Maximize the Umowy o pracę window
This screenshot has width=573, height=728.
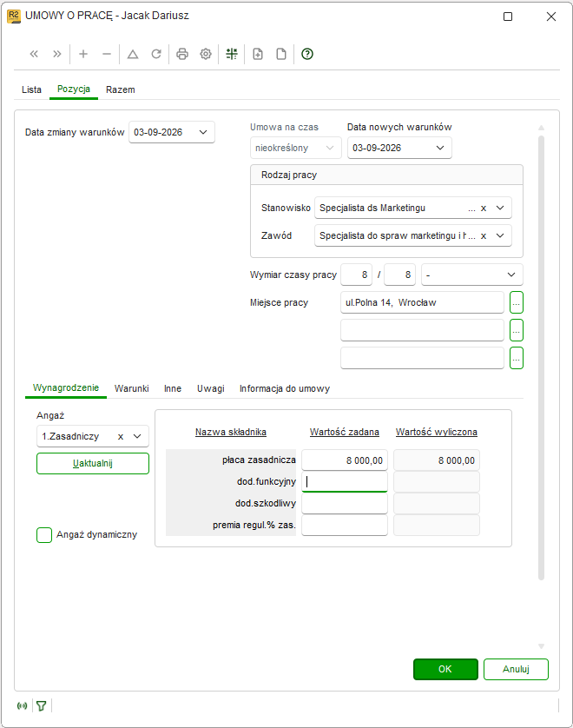pyautogui.click(x=508, y=17)
